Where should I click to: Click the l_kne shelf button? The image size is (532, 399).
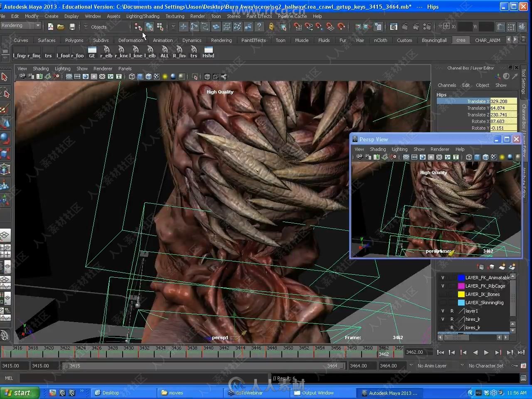pos(135,52)
